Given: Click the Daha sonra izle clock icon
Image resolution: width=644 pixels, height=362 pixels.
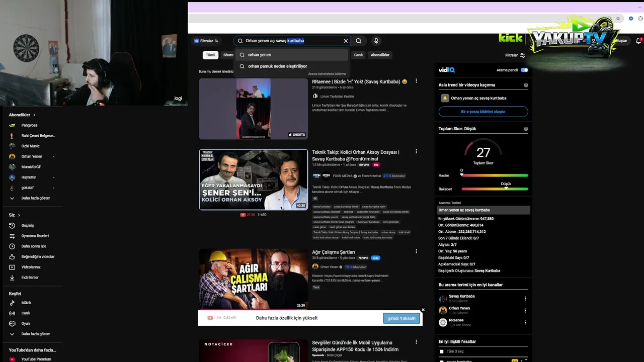Looking at the screenshot, I should click(x=12, y=246).
